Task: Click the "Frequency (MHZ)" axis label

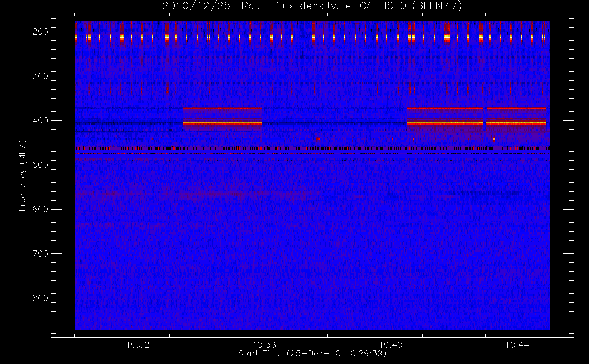Action: pos(23,175)
